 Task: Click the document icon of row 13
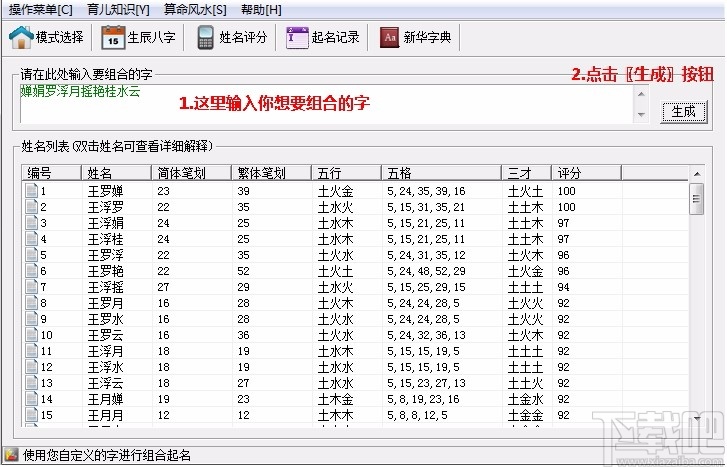pyautogui.click(x=32, y=383)
